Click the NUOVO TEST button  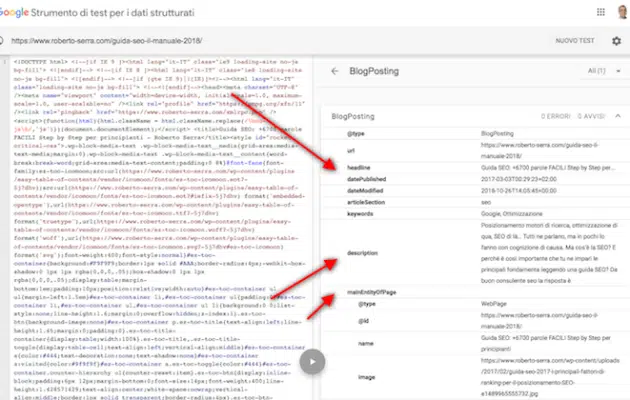click(x=575, y=41)
